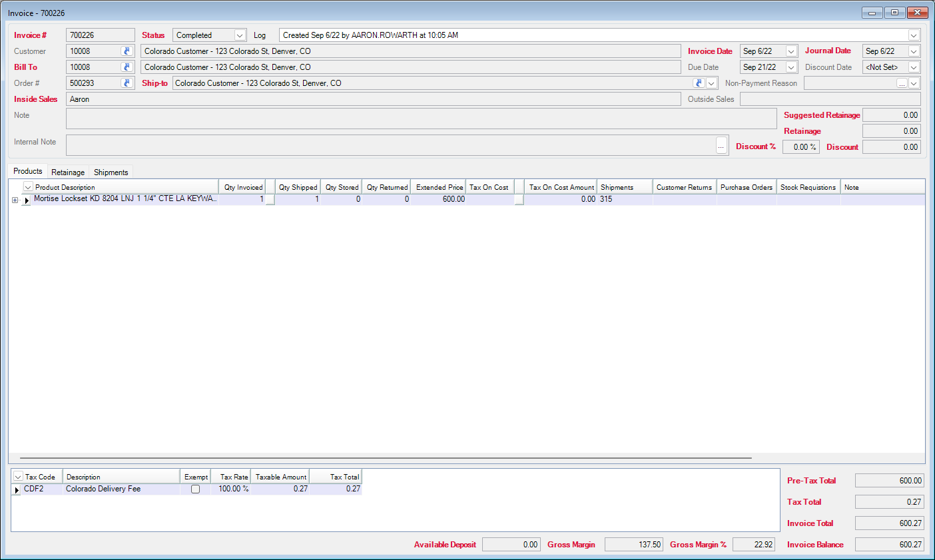Image resolution: width=935 pixels, height=560 pixels.
Task: Sort by Customer Returns column header
Action: click(x=685, y=187)
